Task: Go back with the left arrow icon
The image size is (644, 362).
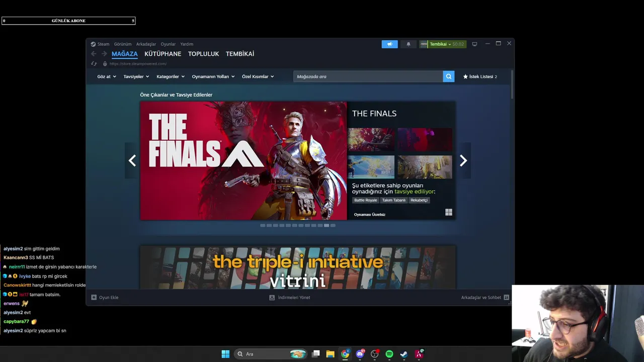Action: coord(94,54)
